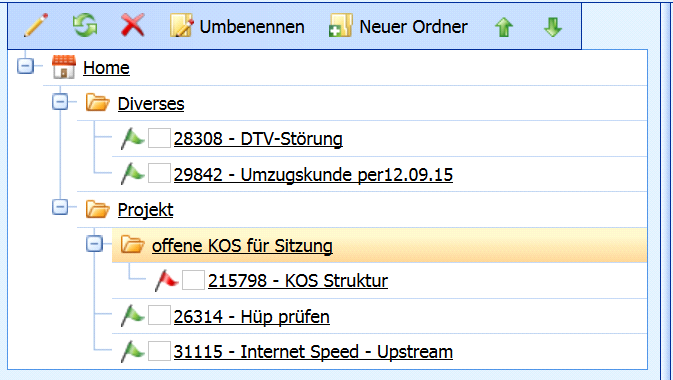Click the green move-up arrow
This screenshot has width=673, height=380.
(x=504, y=27)
